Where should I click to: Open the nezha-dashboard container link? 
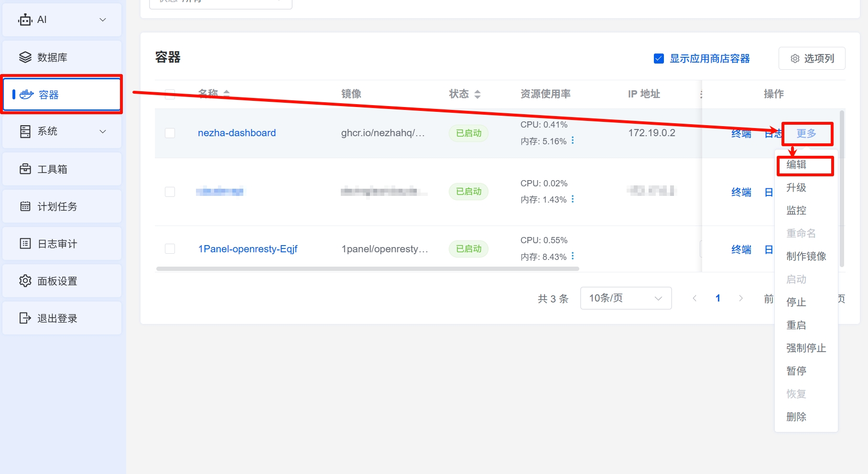237,133
